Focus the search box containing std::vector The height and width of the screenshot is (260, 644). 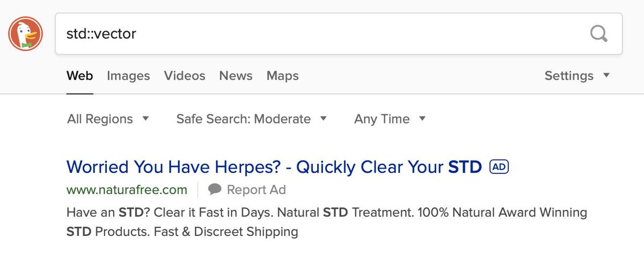coord(339,34)
